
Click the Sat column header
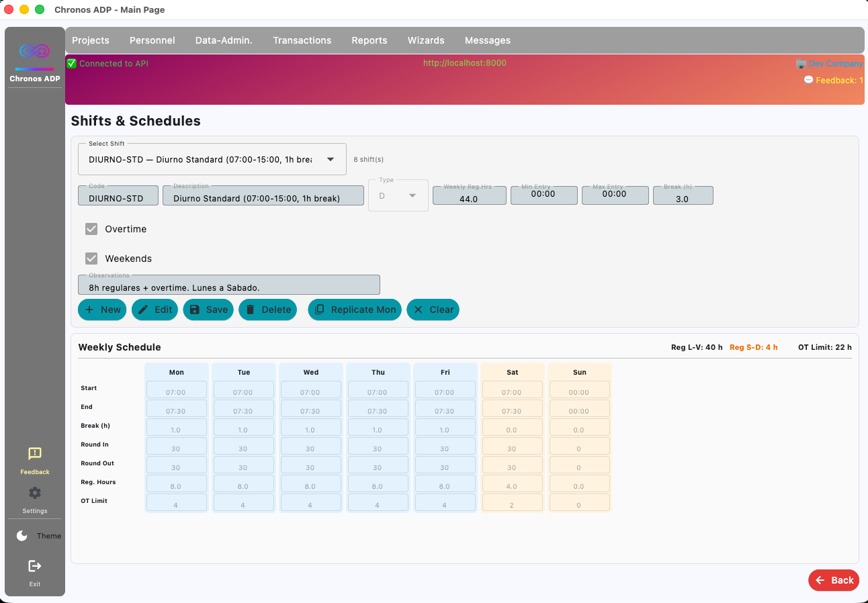(x=513, y=372)
